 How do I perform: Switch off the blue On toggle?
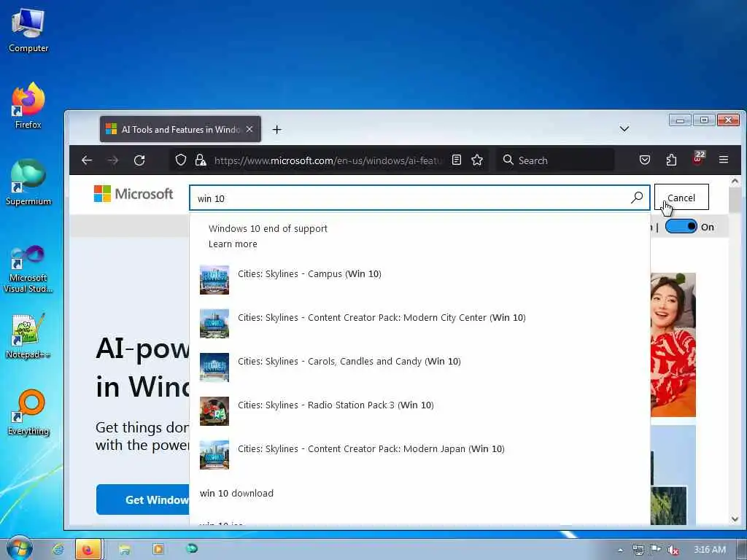(681, 227)
